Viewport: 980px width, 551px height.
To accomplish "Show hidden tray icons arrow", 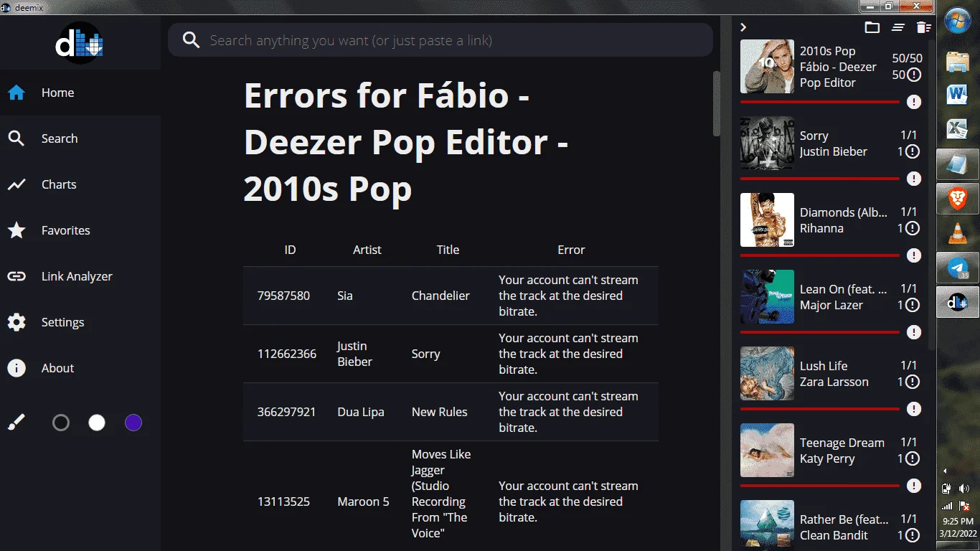I will coord(945,471).
